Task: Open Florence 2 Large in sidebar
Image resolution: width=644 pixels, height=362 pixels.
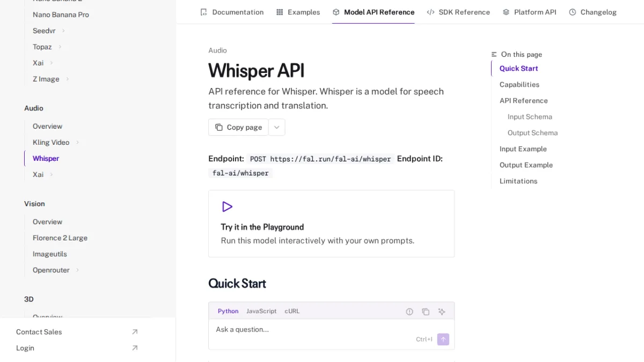Action: click(60, 238)
